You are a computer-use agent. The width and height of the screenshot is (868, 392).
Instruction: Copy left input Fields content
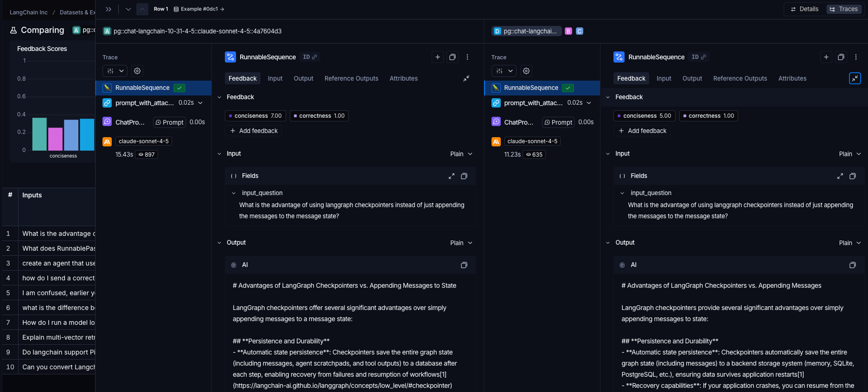click(x=464, y=176)
